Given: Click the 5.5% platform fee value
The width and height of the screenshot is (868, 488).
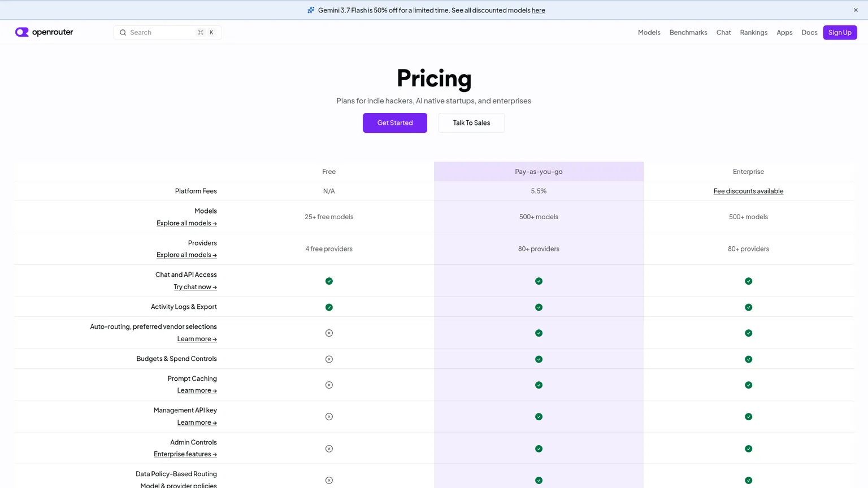Looking at the screenshot, I should [539, 191].
